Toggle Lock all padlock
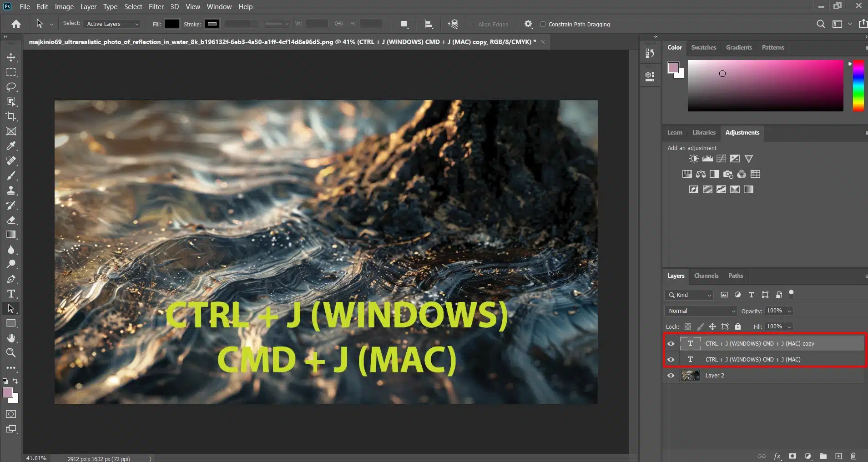Screen dimensions: 868x462 [x=738, y=326]
